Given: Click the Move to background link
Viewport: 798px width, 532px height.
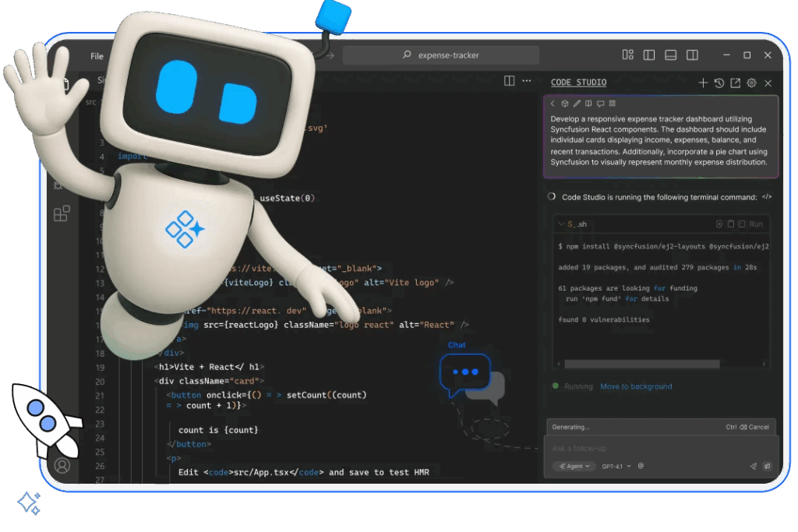Looking at the screenshot, I should (x=636, y=386).
